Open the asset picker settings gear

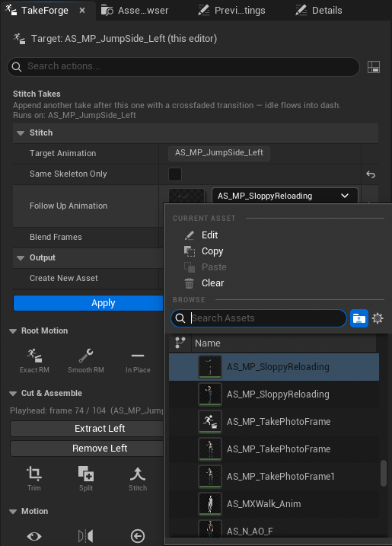coord(378,318)
